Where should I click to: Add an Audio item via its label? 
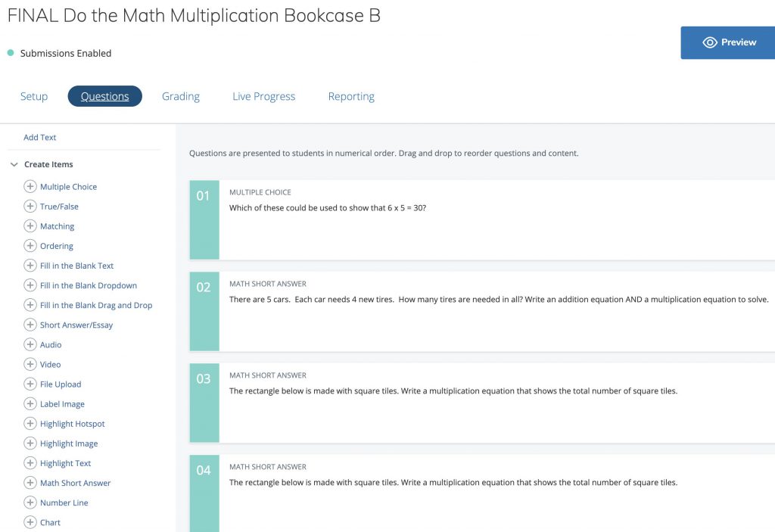51,345
